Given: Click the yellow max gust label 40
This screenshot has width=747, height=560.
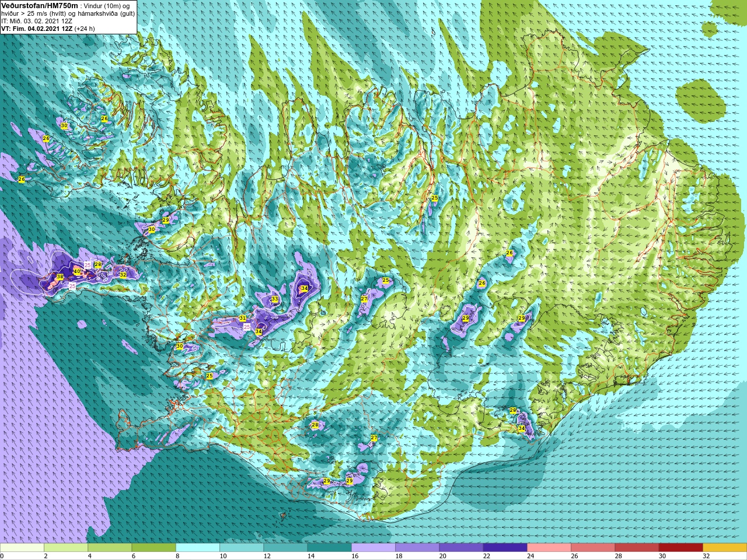Looking at the screenshot, I should [x=76, y=271].
